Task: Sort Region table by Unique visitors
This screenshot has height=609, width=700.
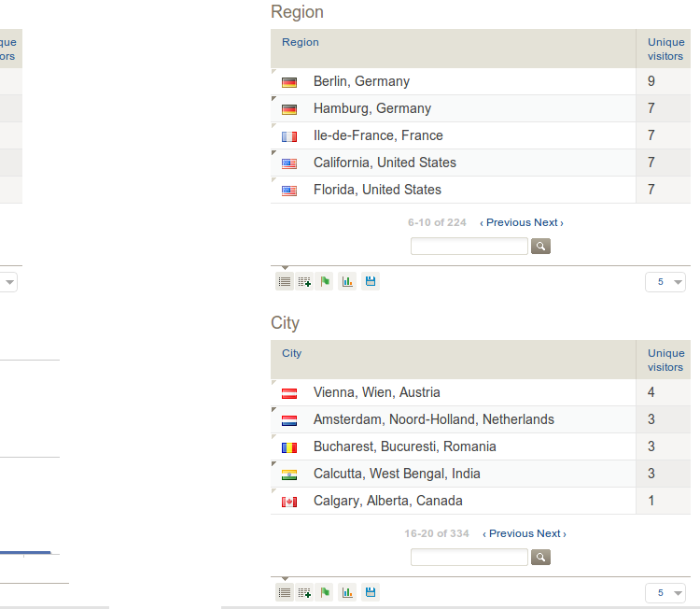Action: pyautogui.click(x=665, y=50)
